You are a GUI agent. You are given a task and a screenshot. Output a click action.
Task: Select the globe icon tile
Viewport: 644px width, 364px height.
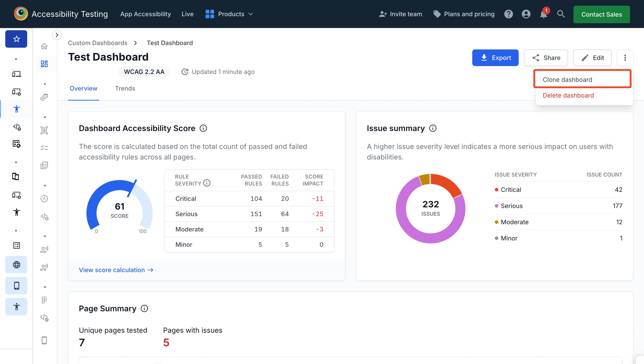(x=16, y=265)
